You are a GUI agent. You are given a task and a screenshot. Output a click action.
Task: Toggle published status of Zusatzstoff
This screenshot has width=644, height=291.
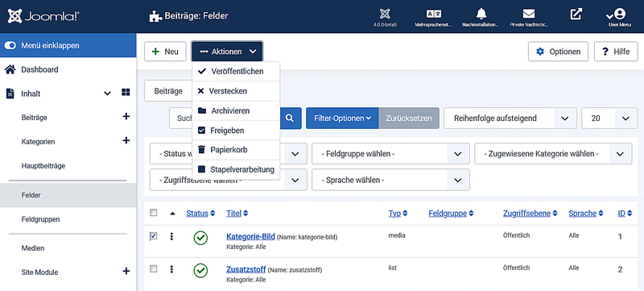click(x=200, y=271)
